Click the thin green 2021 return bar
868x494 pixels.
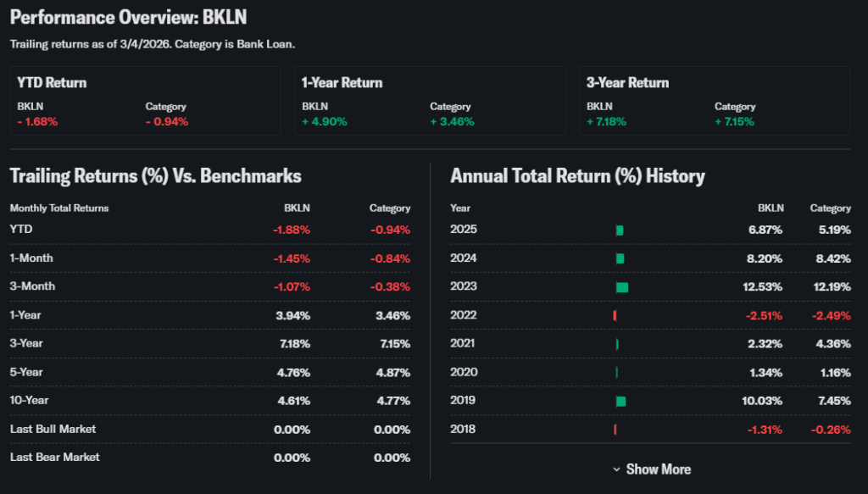(617, 344)
